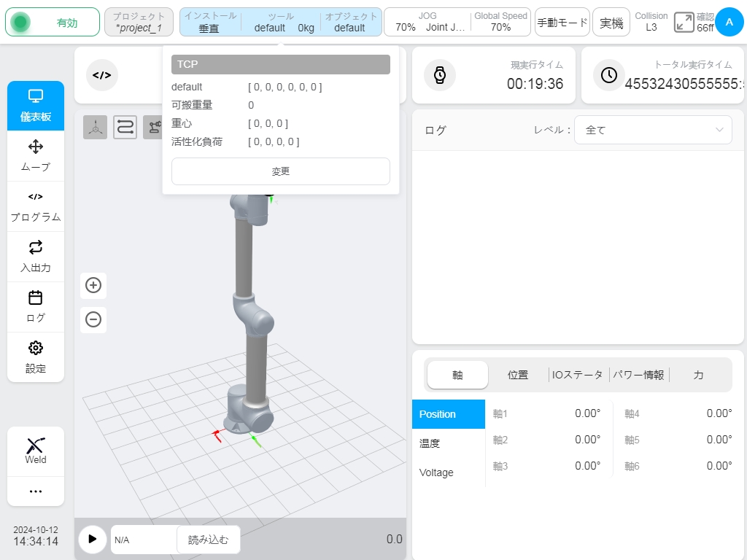
Task: Open the 入出力 I/O page
Action: [x=36, y=257]
